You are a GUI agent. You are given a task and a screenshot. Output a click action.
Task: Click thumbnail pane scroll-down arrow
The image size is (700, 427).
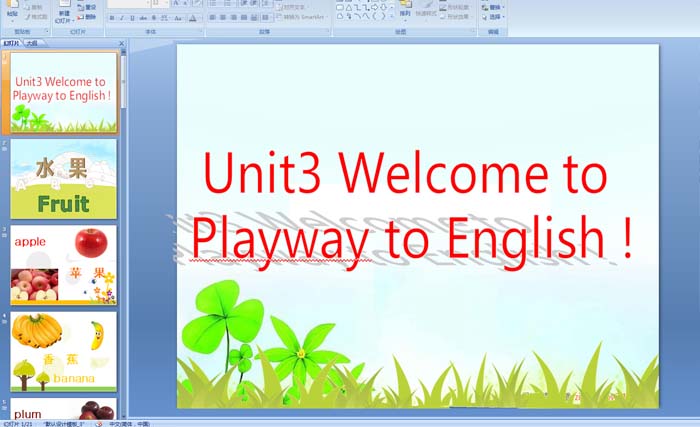(123, 416)
